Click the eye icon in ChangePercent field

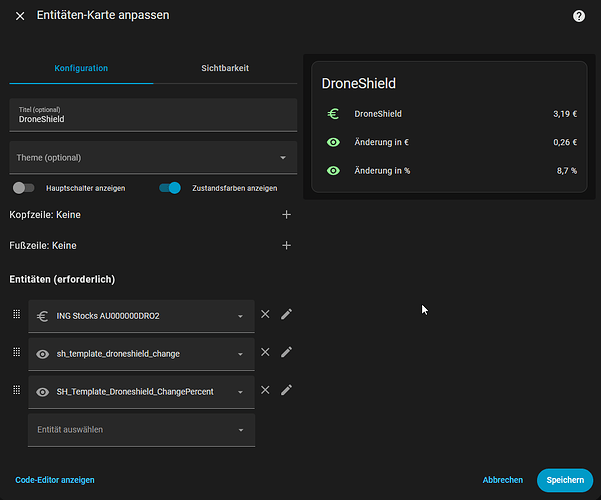tap(43, 392)
